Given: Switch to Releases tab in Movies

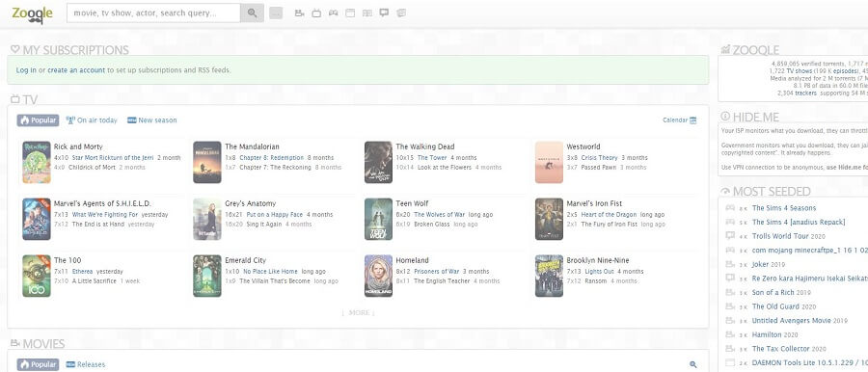Looking at the screenshot, I should tap(85, 364).
